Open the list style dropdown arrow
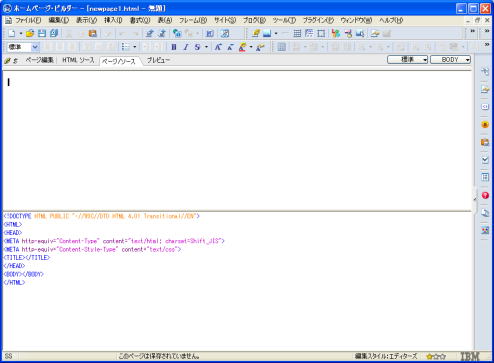Screen dimensions: 494x363 [135, 47]
